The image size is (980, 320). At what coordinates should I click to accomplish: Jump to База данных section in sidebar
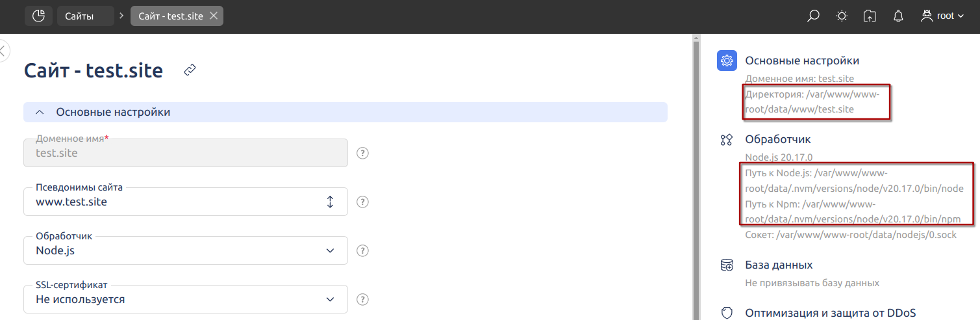click(x=779, y=265)
